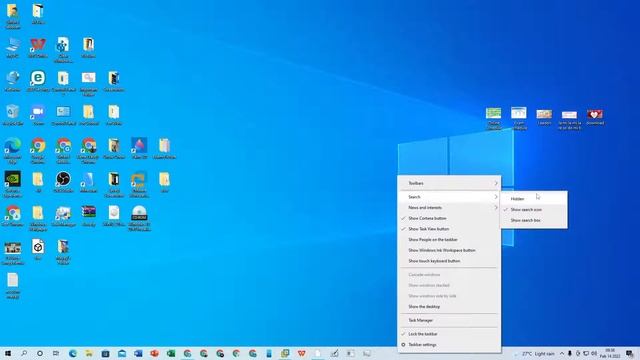Screen dimensions: 640x360
Task: Expand the Toolbars submenu
Action: (x=449, y=183)
